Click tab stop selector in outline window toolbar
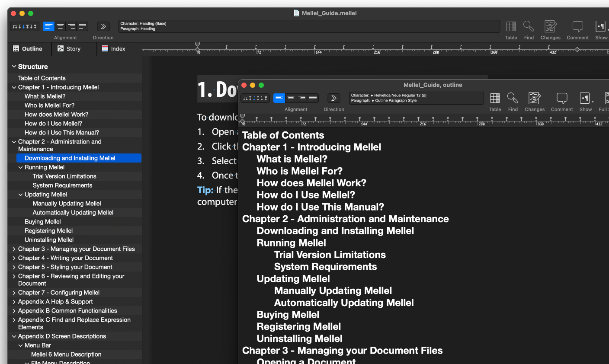This screenshot has height=364, width=609. pyautogui.click(x=255, y=98)
